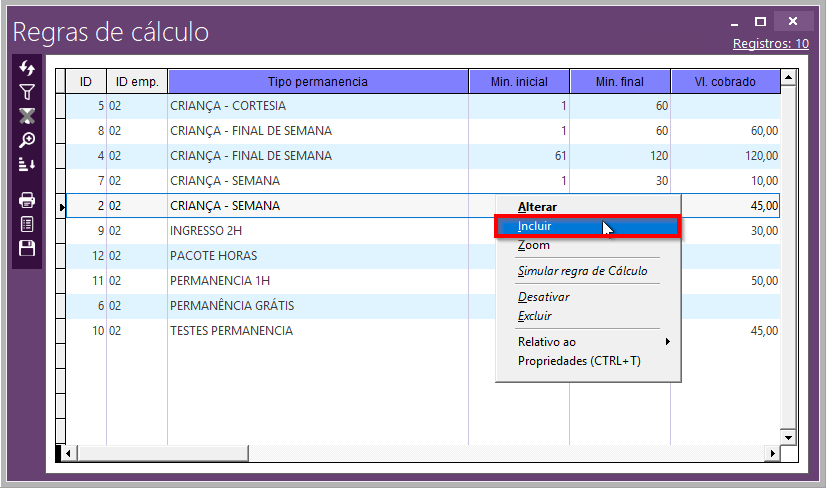826x488 pixels.
Task: Click the Registros: 10 link
Action: [x=770, y=44]
